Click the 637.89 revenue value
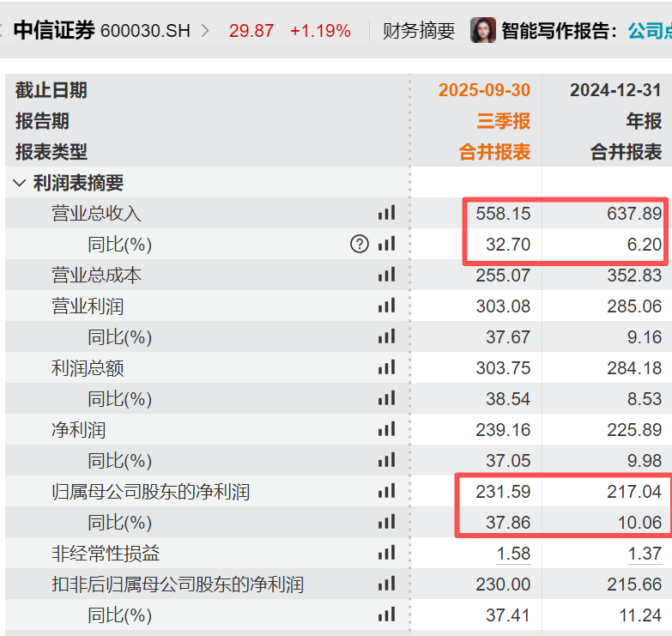The height and width of the screenshot is (636, 672). pos(634,214)
